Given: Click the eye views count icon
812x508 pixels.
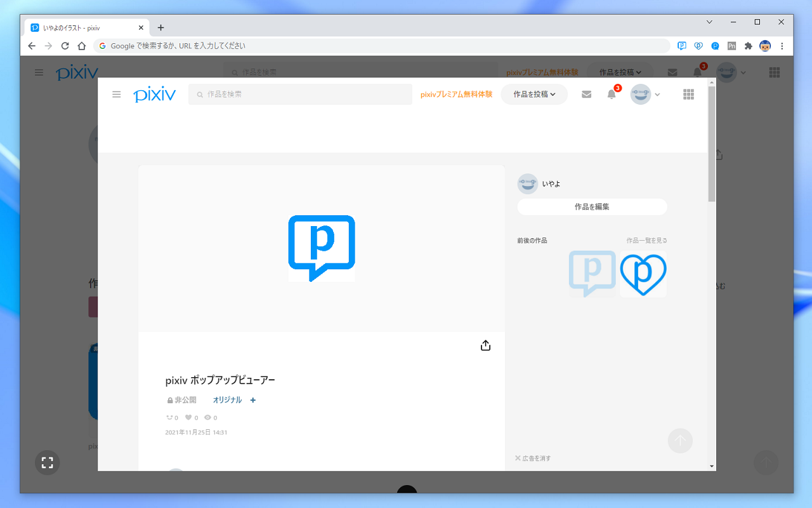Looking at the screenshot, I should click(207, 417).
